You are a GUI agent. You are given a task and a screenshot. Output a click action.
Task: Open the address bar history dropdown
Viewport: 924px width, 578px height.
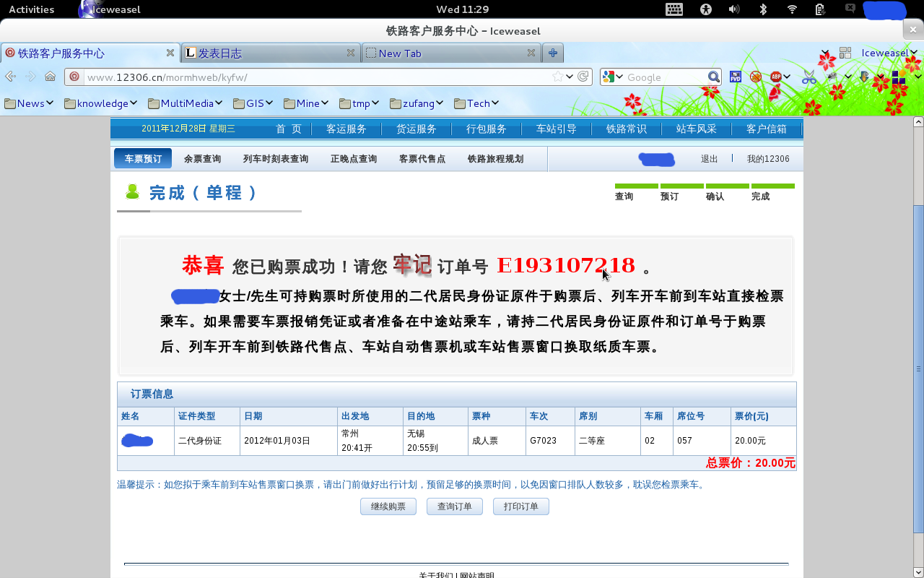click(x=570, y=77)
